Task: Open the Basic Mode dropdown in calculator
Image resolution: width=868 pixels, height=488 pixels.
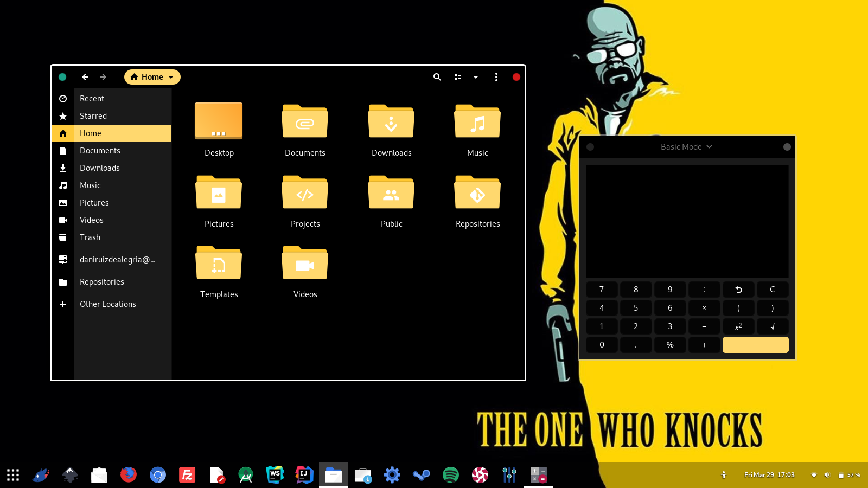Action: pos(686,147)
